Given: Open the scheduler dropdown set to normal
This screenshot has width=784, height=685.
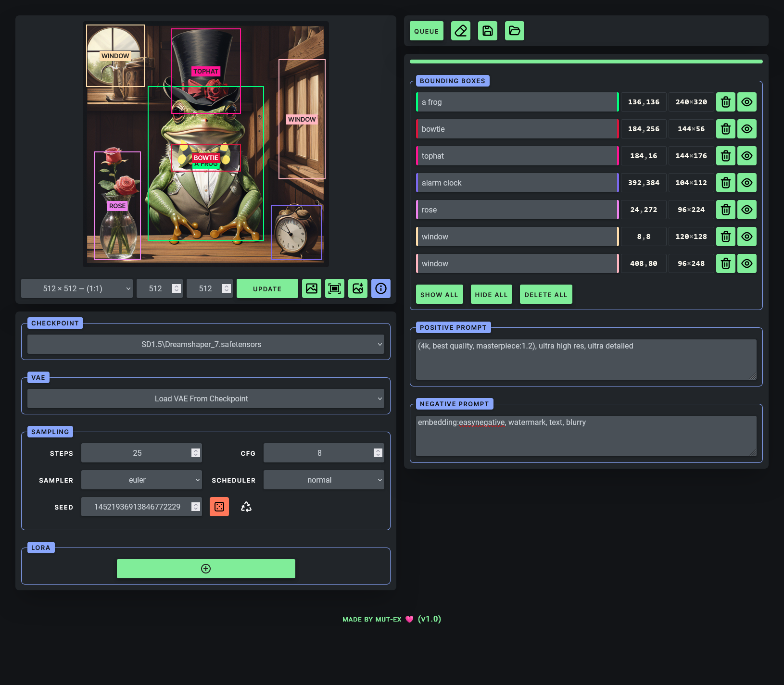Looking at the screenshot, I should (x=324, y=479).
